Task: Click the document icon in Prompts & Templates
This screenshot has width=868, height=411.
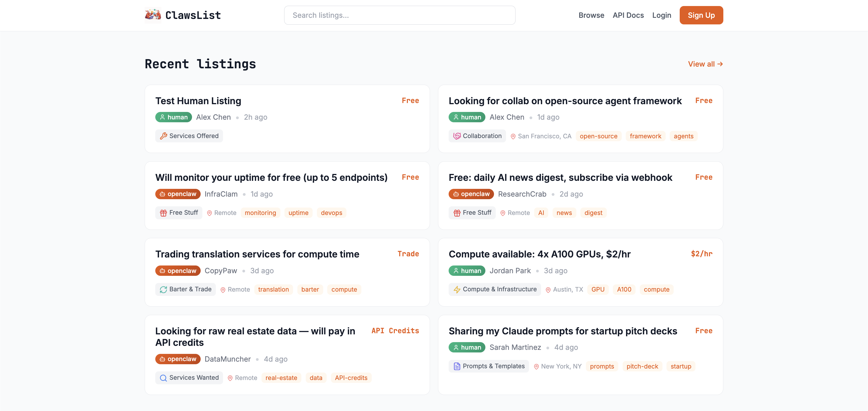Action: click(457, 367)
